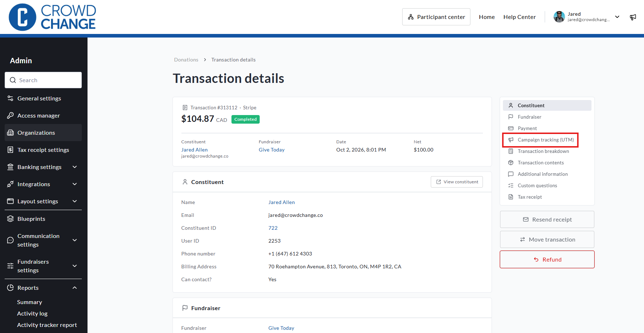Open the Participant center button
This screenshot has height=333, width=644.
[436, 17]
